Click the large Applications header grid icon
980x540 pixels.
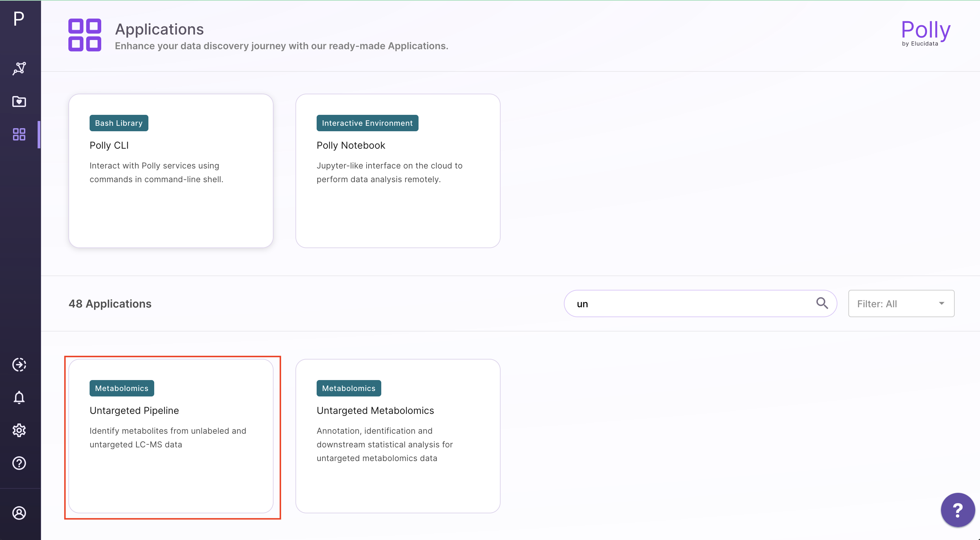click(84, 35)
